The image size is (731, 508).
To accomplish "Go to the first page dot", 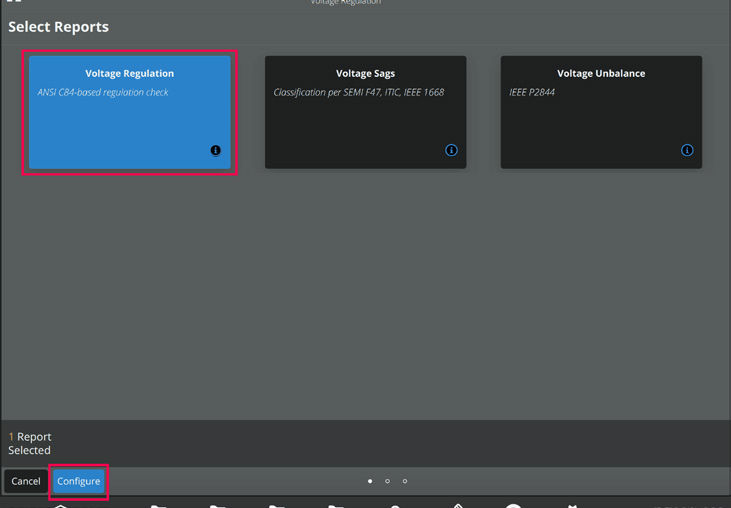I will [370, 481].
